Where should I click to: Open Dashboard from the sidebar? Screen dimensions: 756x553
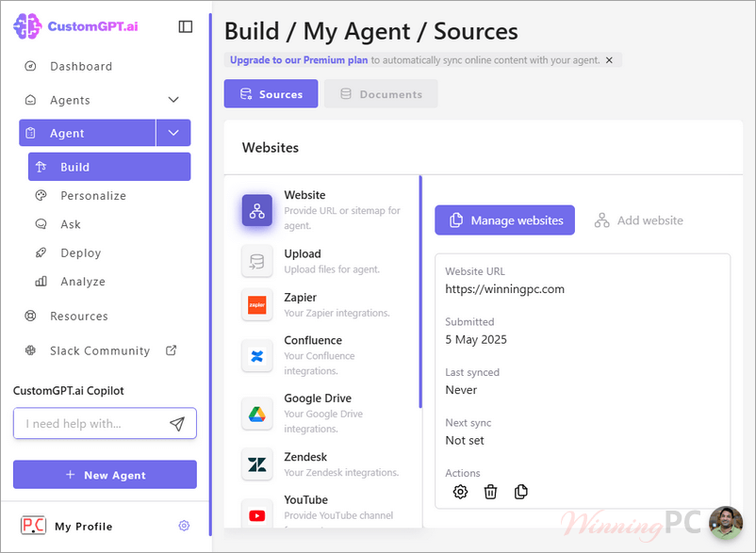(81, 67)
